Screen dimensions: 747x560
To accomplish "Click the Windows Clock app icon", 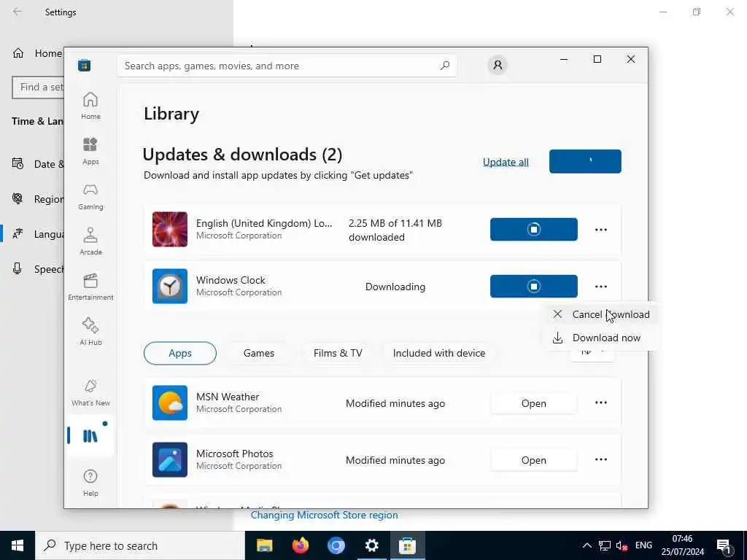I will pos(169,286).
